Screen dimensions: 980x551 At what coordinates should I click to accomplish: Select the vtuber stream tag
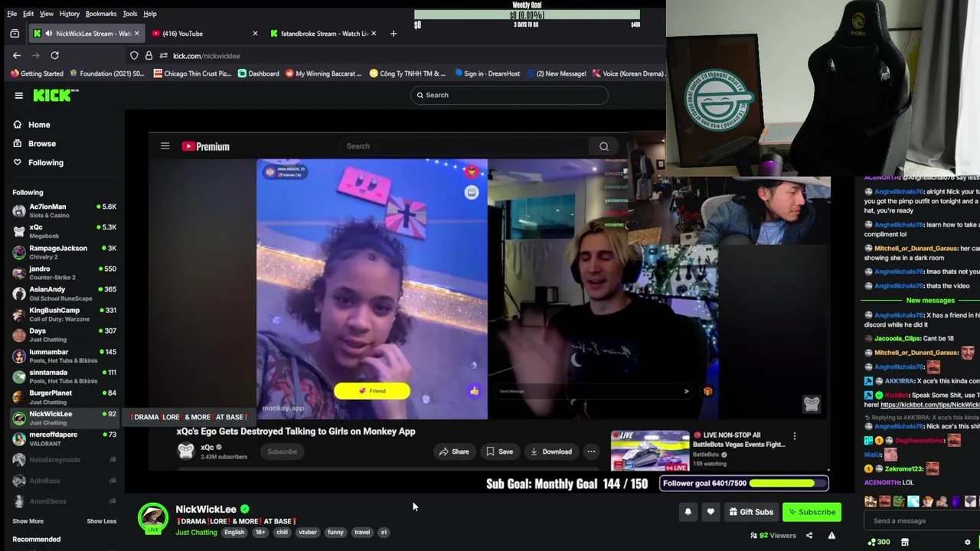pyautogui.click(x=308, y=532)
